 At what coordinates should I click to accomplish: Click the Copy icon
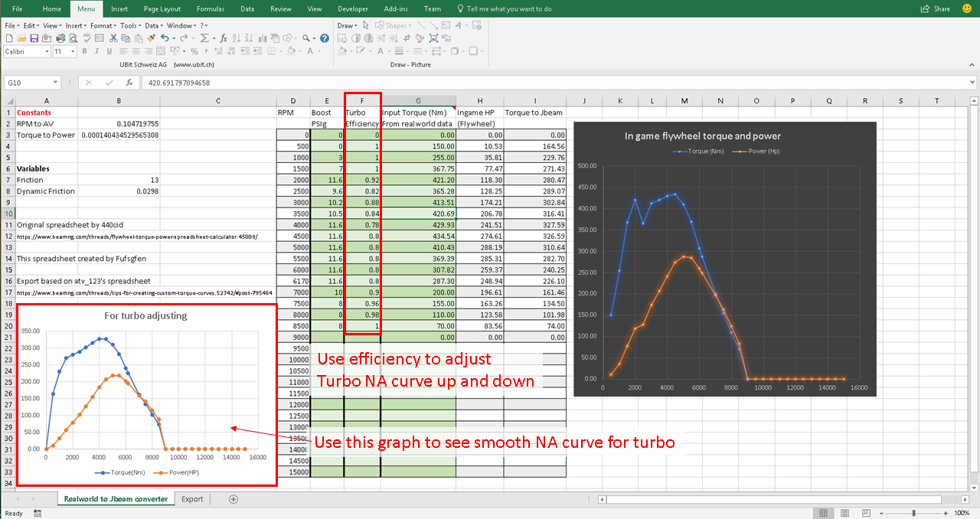point(126,38)
